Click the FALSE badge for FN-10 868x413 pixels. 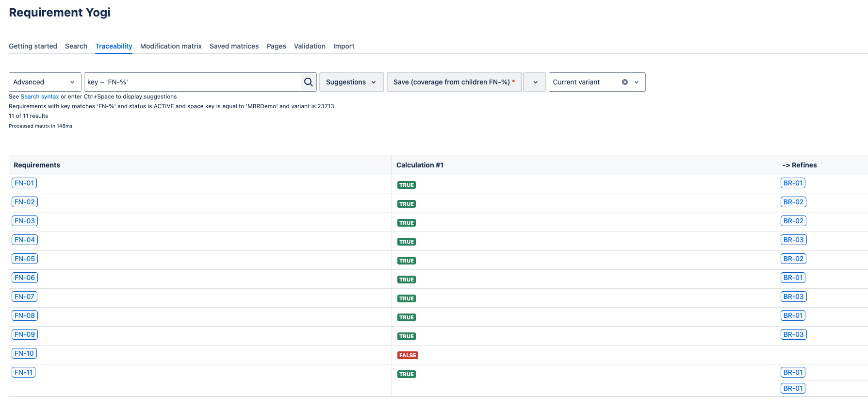408,355
